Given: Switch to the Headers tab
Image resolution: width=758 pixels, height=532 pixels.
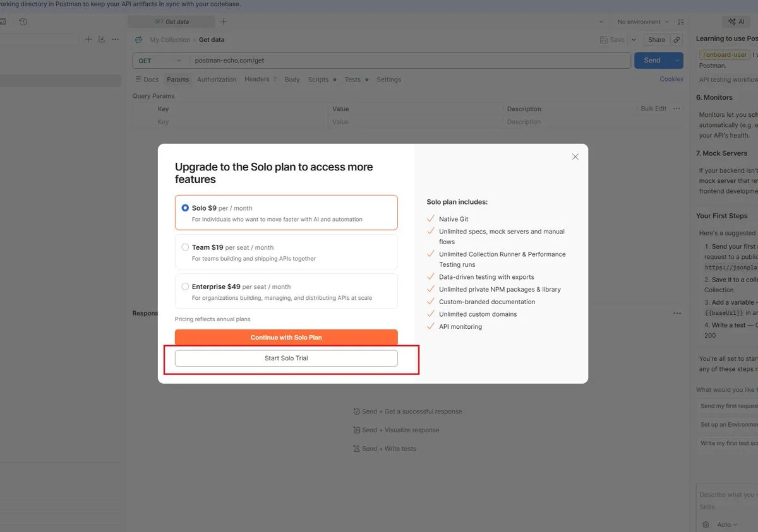Looking at the screenshot, I should click(260, 80).
